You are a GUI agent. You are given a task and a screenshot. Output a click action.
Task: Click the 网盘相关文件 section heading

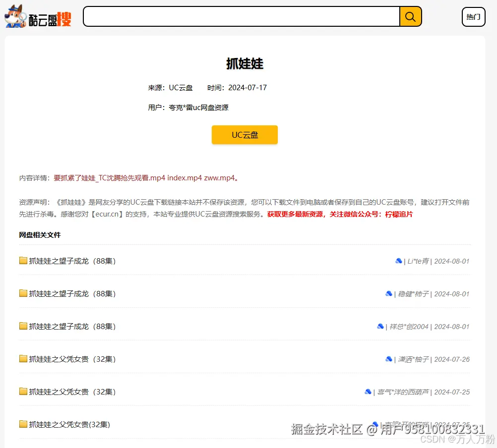(40, 235)
